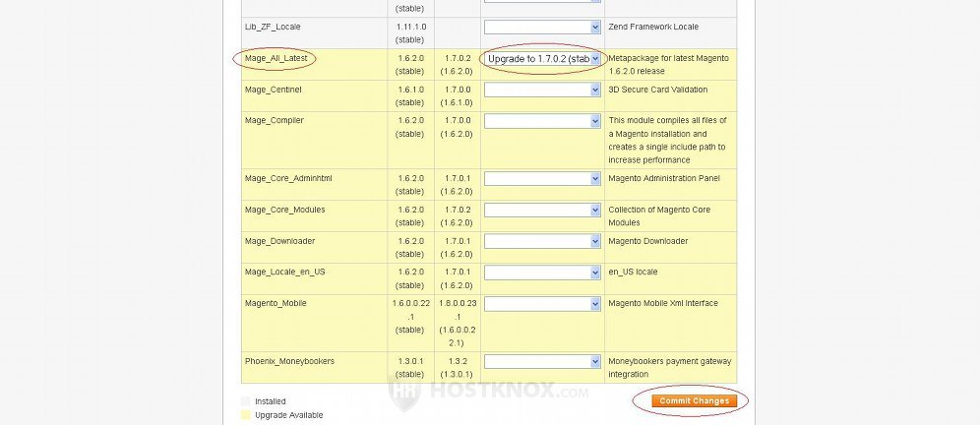Open the Mage_Locale_en_US action dropdown
This screenshot has width=980, height=425.
[x=542, y=273]
